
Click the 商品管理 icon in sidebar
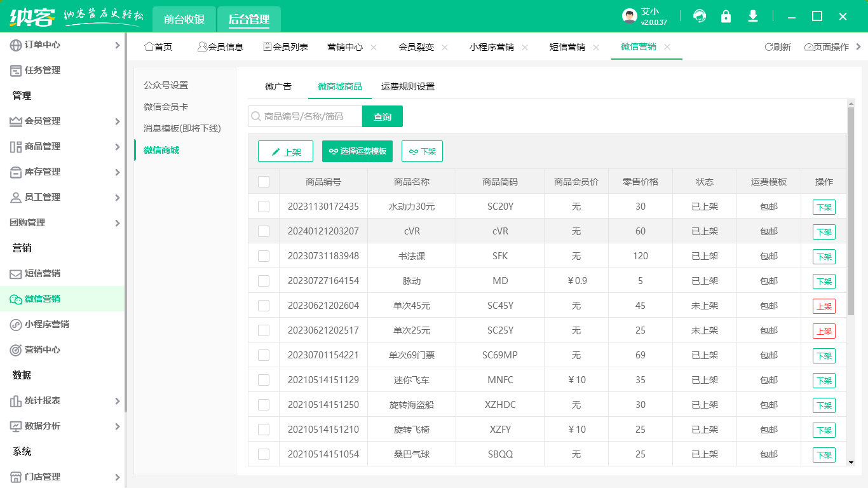point(16,147)
